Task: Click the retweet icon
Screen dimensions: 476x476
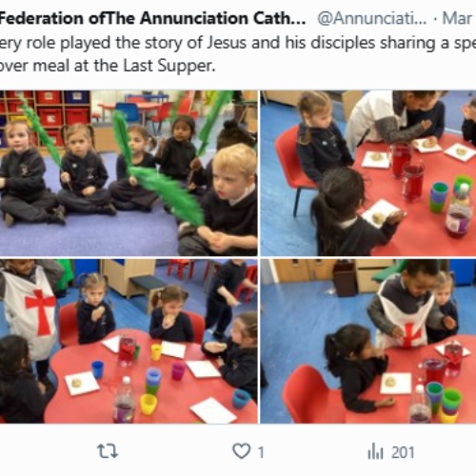Action: [108, 451]
